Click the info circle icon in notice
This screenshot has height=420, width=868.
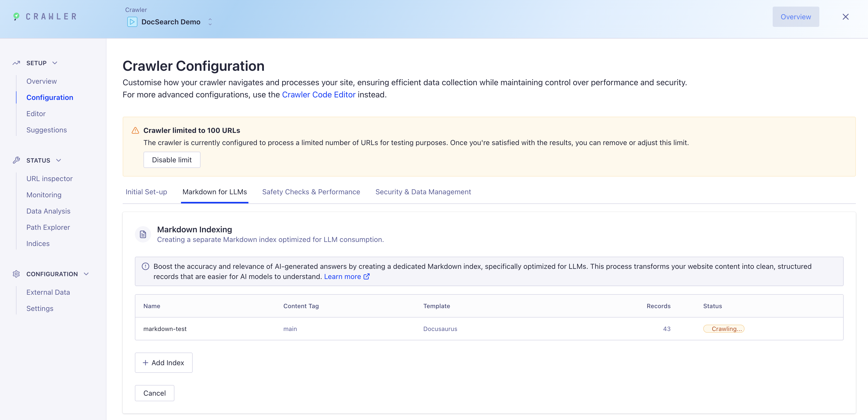coord(146,266)
